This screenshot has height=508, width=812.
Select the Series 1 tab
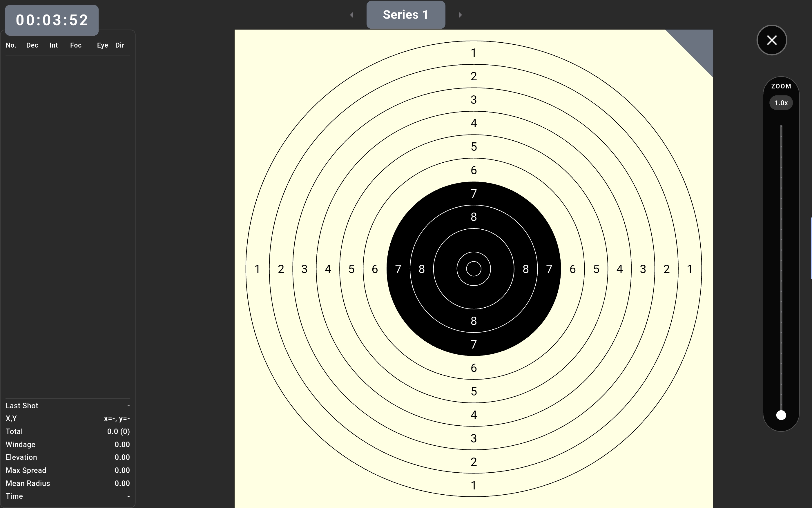(x=405, y=15)
